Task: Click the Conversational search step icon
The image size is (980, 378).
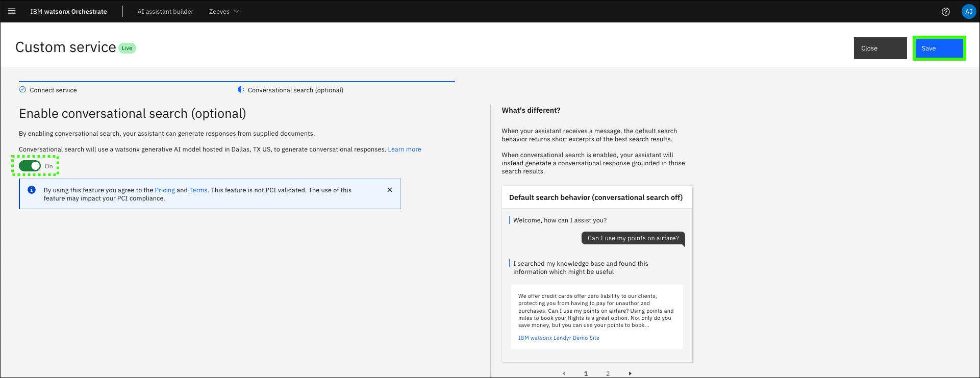Action: [x=241, y=90]
